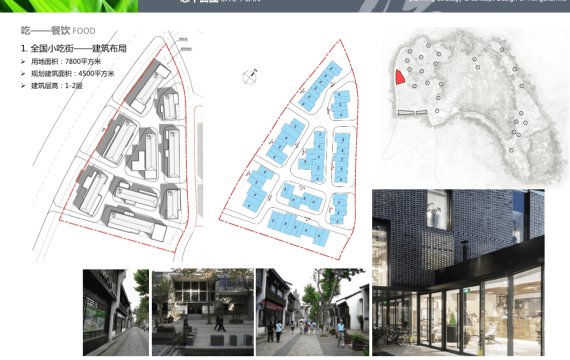Viewport: 570px width, 360px height.
Task: Click the grey header title bar
Action: [354, 6]
